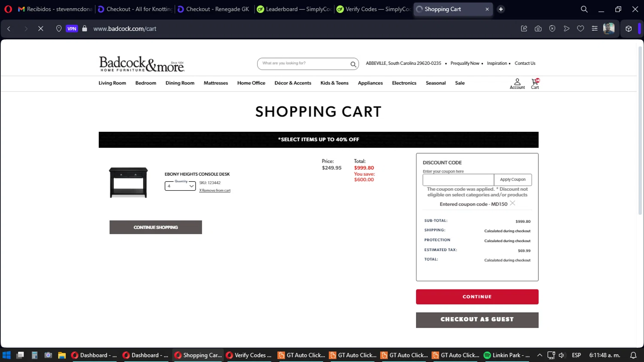Open the location pin icon in address bar

tap(59, 29)
